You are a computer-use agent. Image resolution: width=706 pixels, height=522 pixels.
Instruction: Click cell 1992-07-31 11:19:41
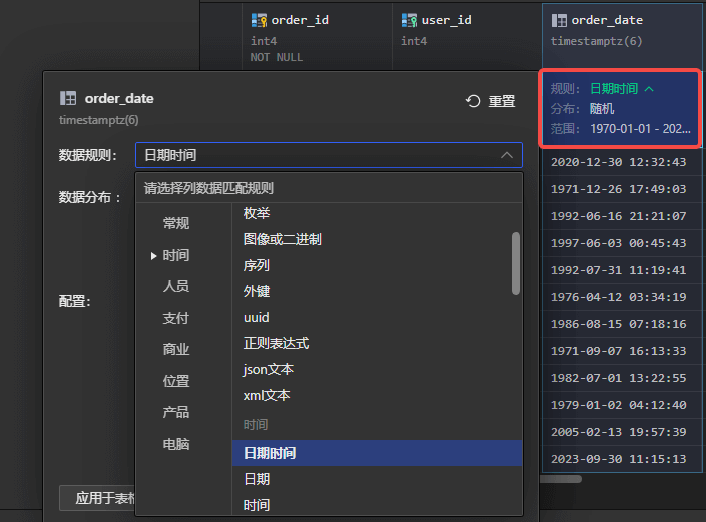[x=621, y=270]
